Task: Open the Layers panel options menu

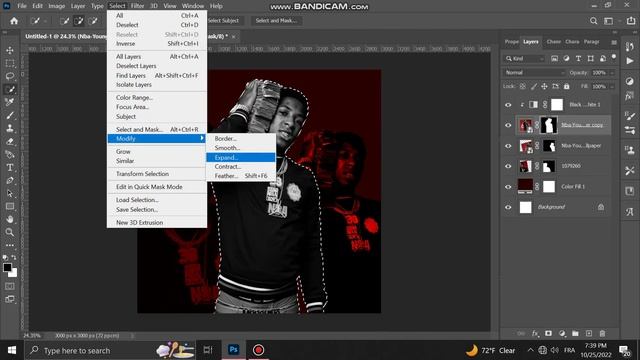Action: pos(614,42)
